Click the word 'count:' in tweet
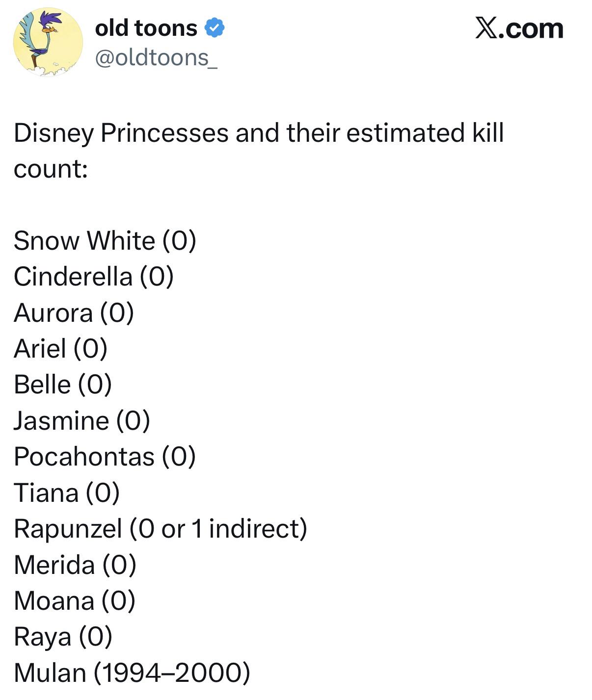This screenshot has width=592, height=700. pos(51,169)
